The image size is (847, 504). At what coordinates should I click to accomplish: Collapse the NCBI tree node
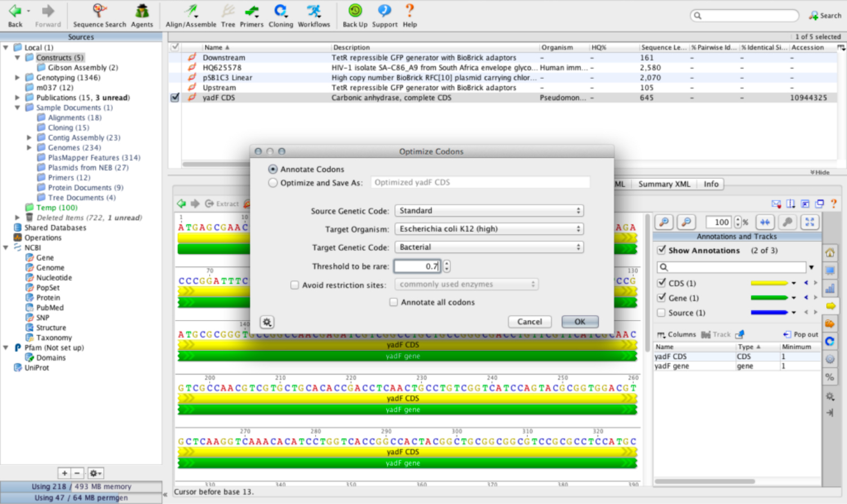(6, 247)
